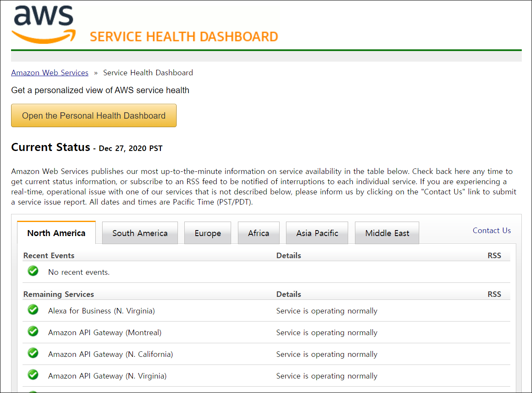The image size is (532, 393).
Task: Switch to the Middle East tab
Action: [x=387, y=233]
